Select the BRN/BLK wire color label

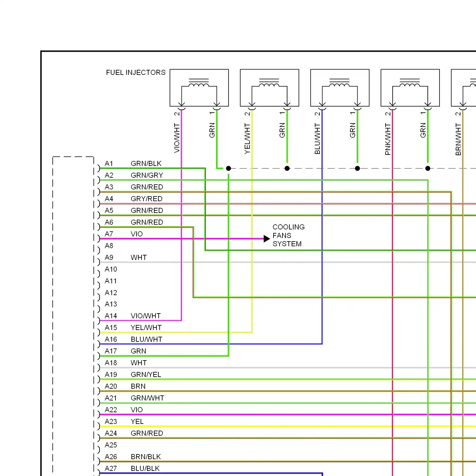146,457
